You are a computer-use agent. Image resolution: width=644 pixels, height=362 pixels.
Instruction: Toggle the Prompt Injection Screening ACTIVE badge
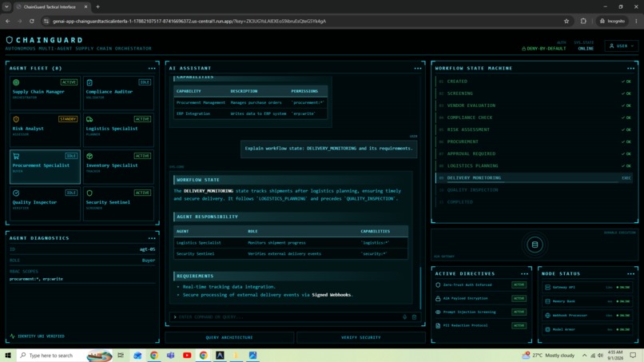(519, 312)
